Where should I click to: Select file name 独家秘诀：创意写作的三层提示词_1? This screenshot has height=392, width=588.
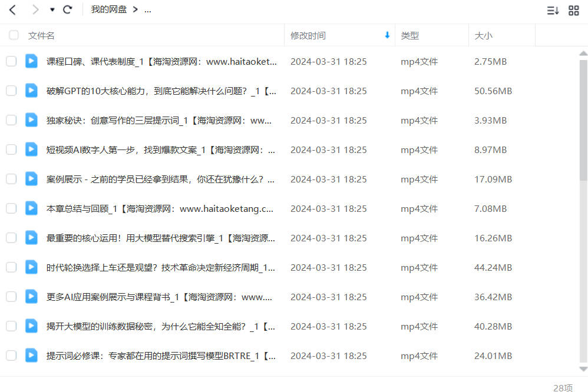[x=158, y=120]
